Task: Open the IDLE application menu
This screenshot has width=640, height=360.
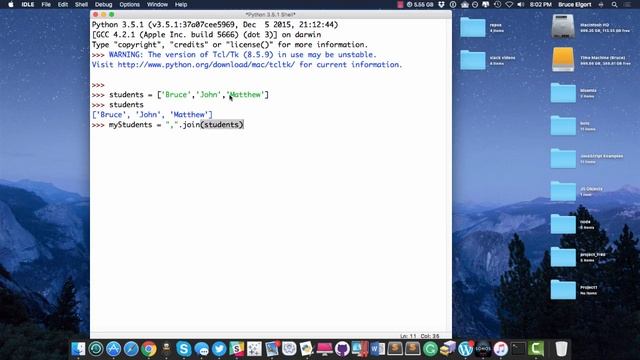Action: pos(28,4)
